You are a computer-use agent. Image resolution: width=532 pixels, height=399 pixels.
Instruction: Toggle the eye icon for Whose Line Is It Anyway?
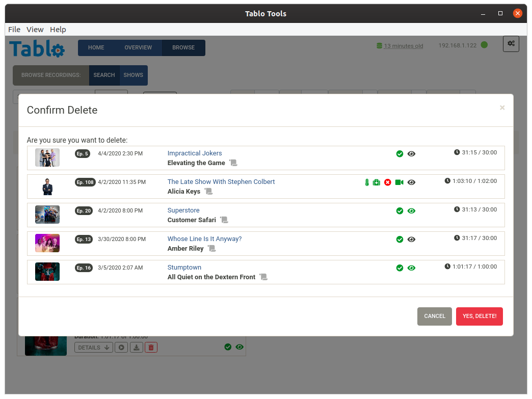click(411, 239)
